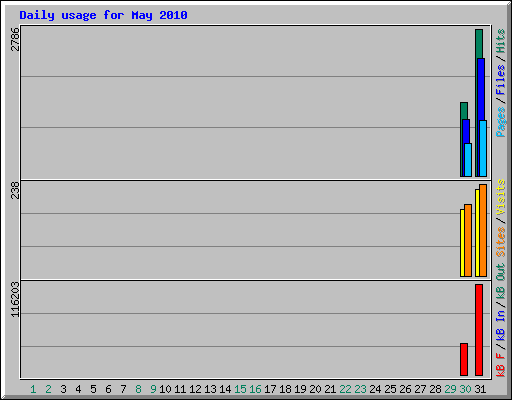
Task: Click the cyan Pages bar for day 31
Action: click(x=483, y=148)
